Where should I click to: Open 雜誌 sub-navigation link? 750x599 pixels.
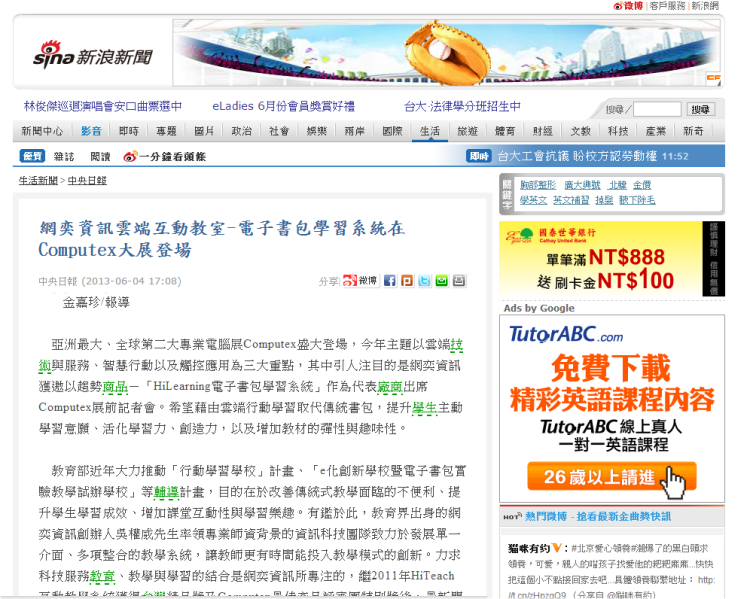pos(64,156)
